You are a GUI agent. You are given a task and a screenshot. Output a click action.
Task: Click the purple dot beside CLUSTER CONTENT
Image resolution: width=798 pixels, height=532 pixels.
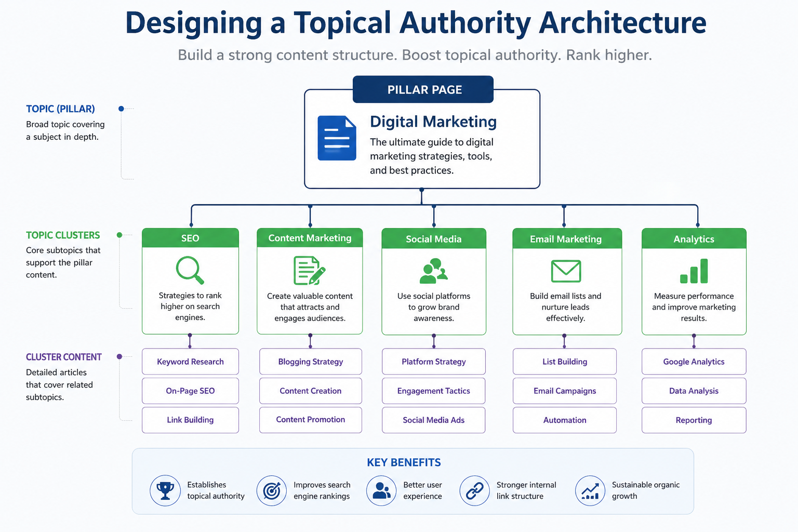(x=119, y=356)
